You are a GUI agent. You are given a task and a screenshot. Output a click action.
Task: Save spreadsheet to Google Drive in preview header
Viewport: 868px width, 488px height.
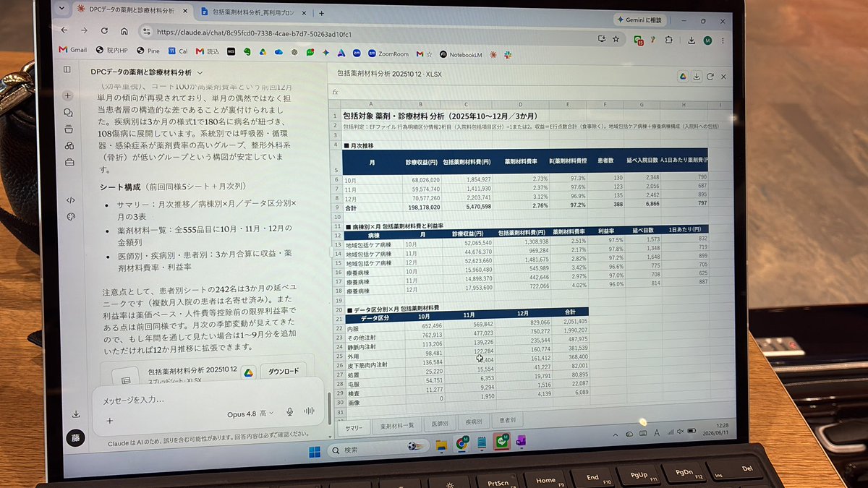(x=681, y=76)
